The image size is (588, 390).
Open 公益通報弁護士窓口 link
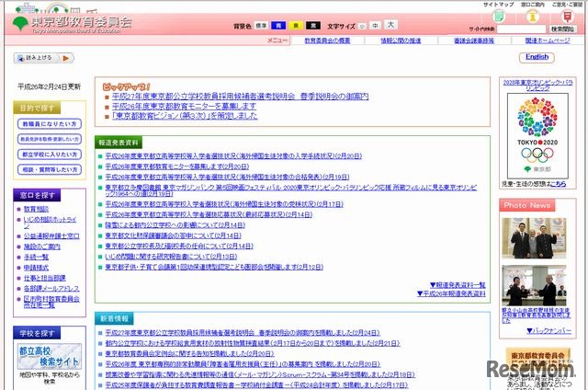tap(51, 236)
